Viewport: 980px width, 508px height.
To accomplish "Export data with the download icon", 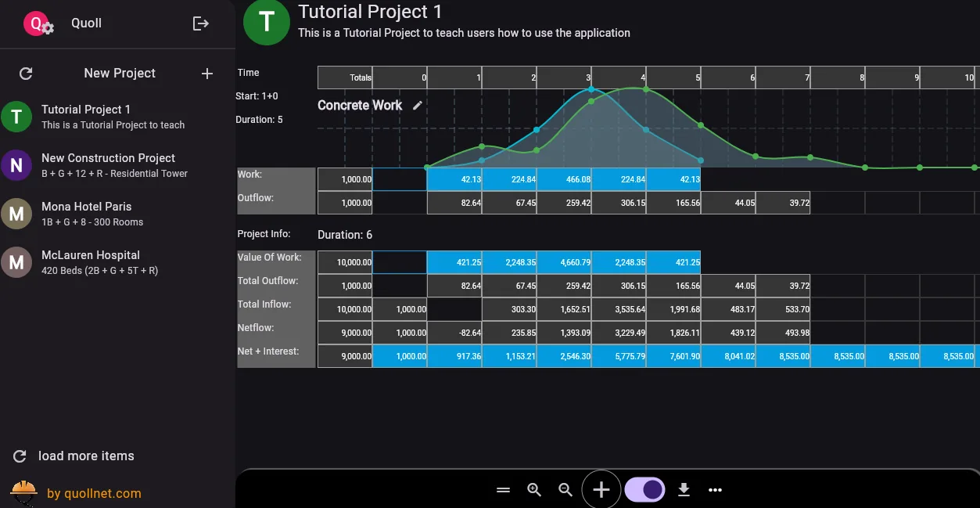I will pos(684,489).
